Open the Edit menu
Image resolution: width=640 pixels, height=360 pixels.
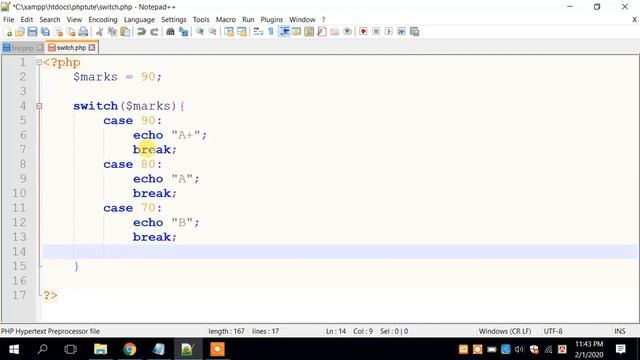[x=27, y=20]
